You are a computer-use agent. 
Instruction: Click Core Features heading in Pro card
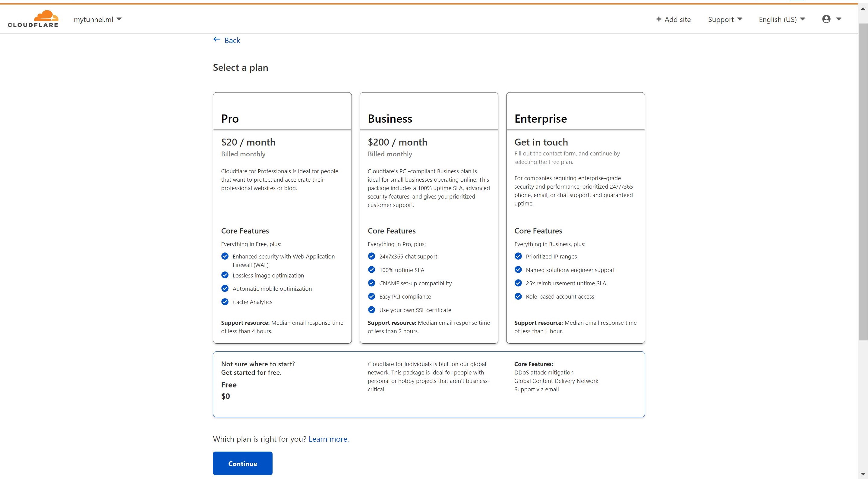[245, 231]
